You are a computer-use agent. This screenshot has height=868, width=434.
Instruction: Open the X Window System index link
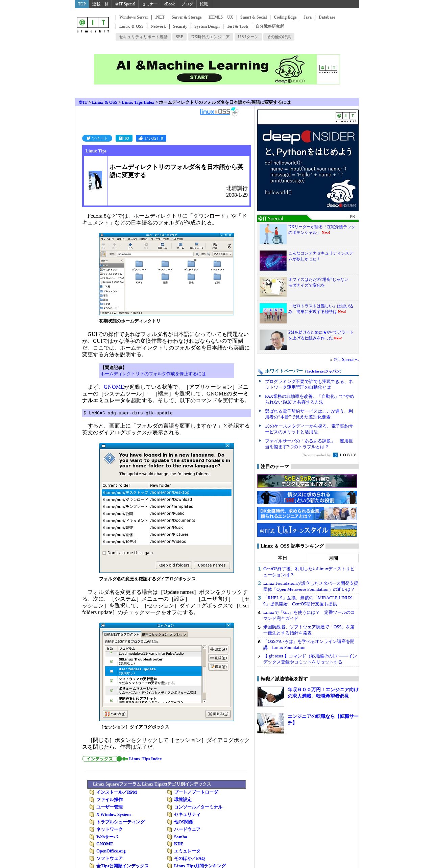(x=114, y=815)
